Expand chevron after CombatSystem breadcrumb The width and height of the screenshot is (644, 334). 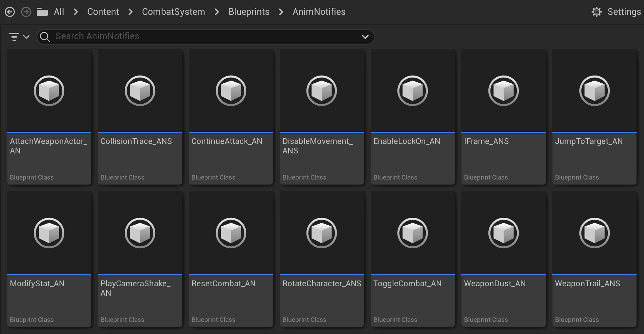click(x=217, y=12)
